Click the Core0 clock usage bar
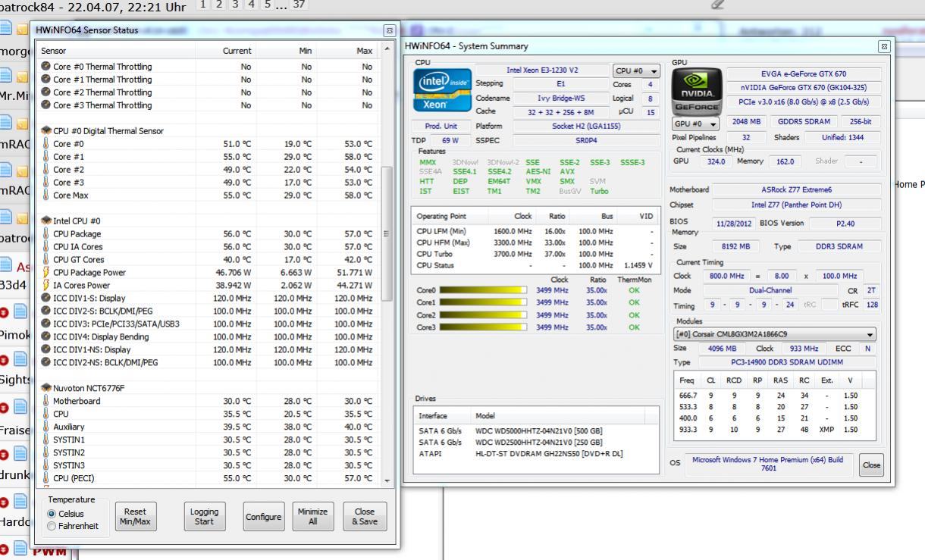The width and height of the screenshot is (925, 560). point(483,289)
